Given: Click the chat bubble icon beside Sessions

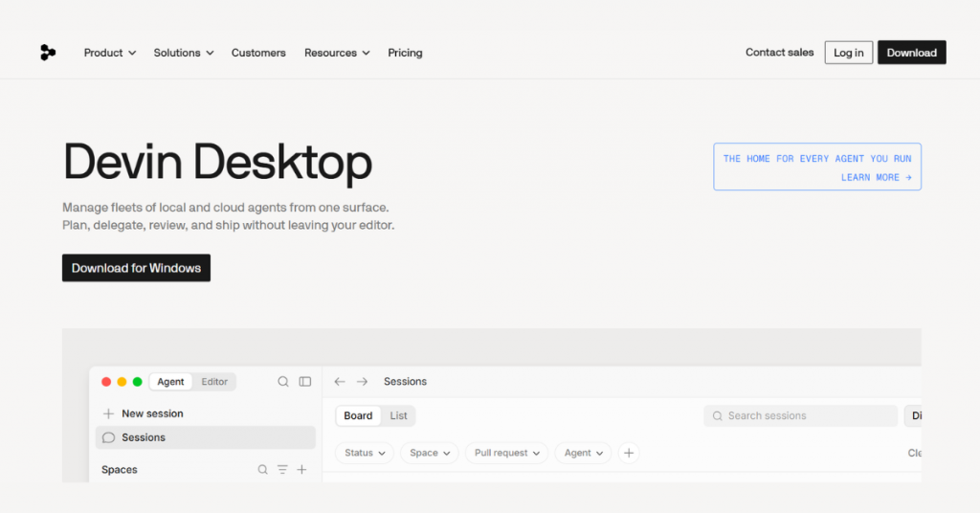Looking at the screenshot, I should 108,437.
